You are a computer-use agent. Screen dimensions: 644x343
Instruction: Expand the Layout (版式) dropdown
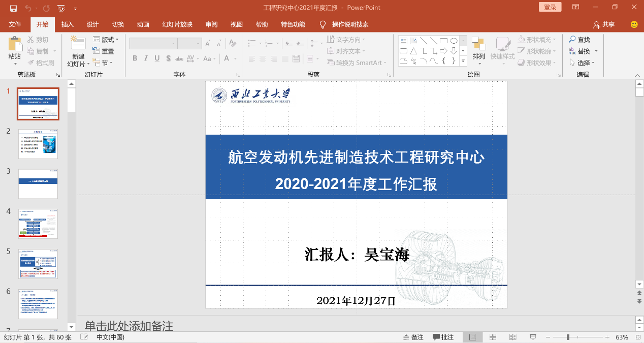coord(106,40)
